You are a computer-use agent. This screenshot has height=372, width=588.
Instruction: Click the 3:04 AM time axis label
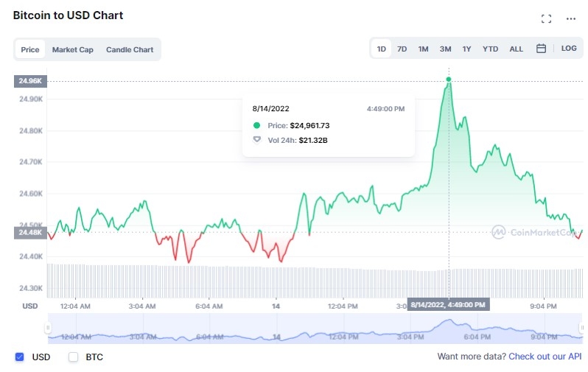point(142,306)
